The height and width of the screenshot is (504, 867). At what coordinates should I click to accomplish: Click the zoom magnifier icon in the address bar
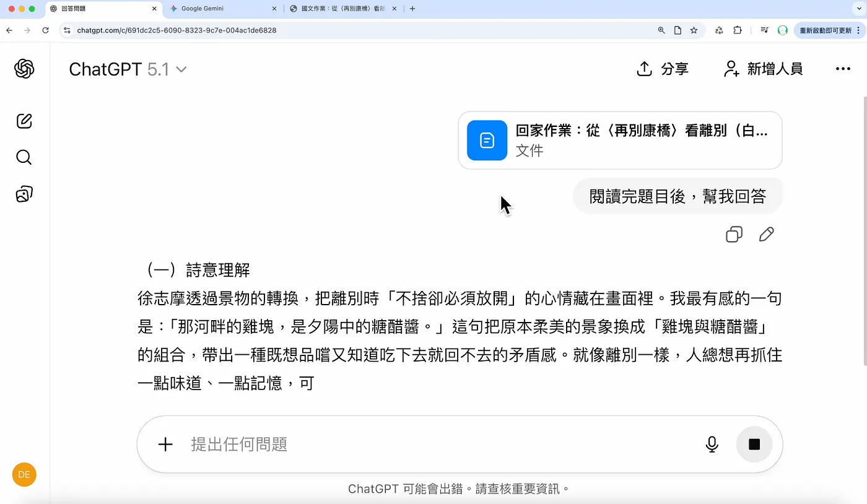coord(661,30)
